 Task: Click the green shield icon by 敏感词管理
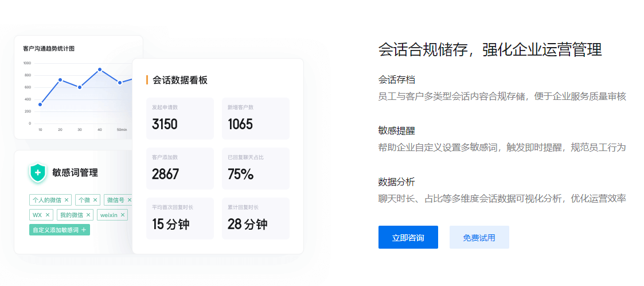click(38, 172)
